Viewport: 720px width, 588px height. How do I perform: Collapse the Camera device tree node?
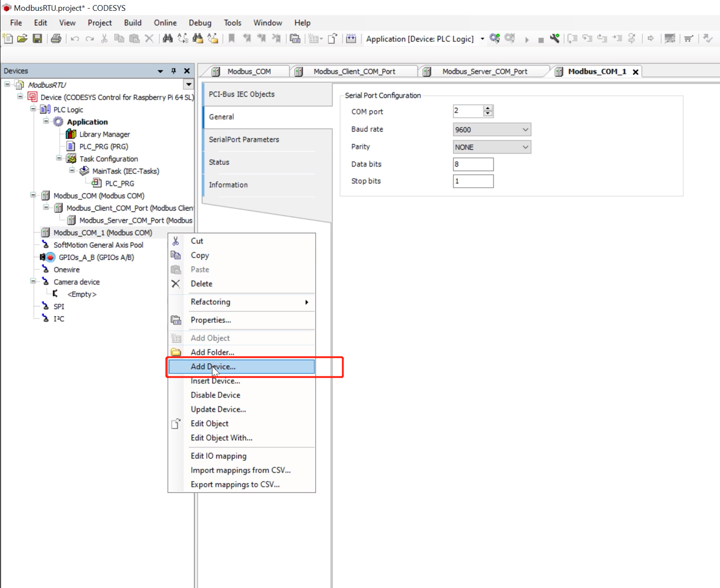(33, 282)
